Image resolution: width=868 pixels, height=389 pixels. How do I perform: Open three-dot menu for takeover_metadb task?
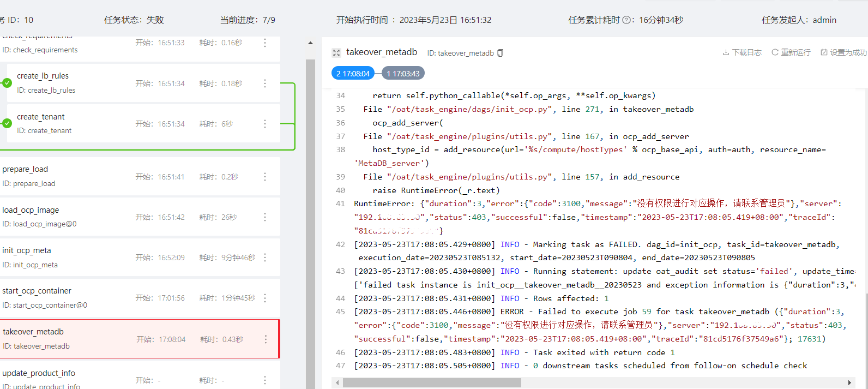(266, 339)
